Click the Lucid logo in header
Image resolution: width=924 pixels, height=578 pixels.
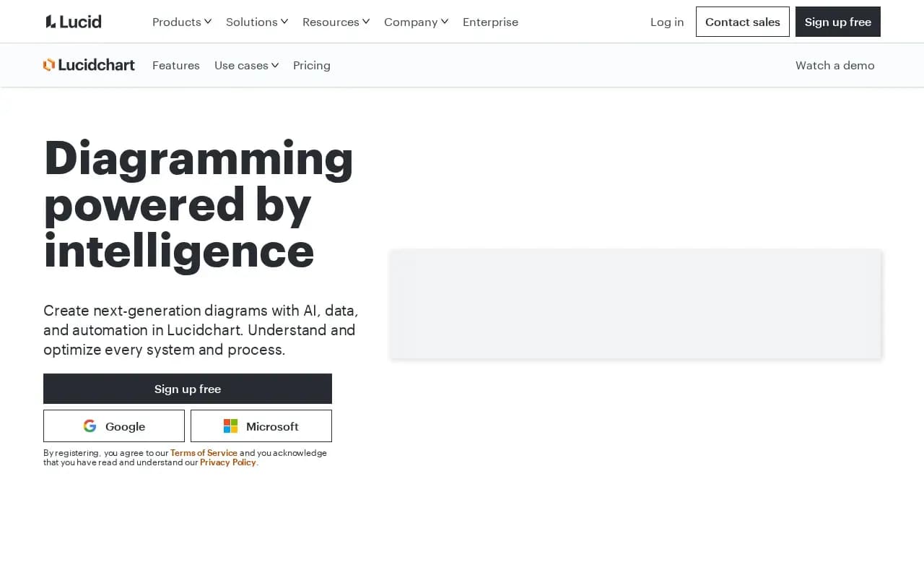[x=74, y=22]
